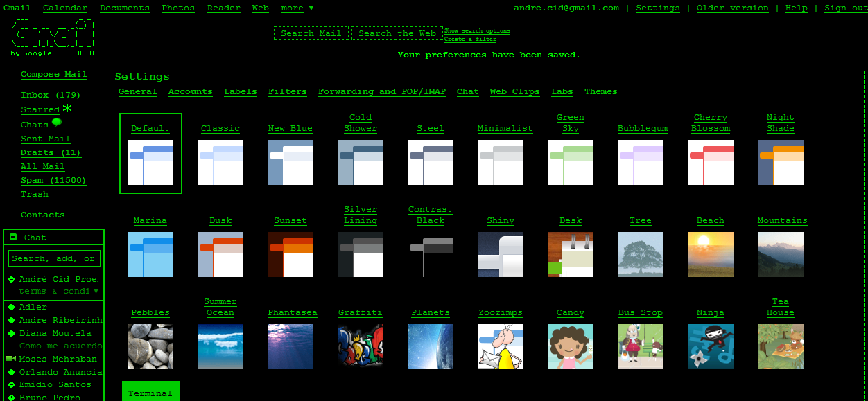Select the Default theme thumbnail
The image size is (868, 401).
[150, 163]
